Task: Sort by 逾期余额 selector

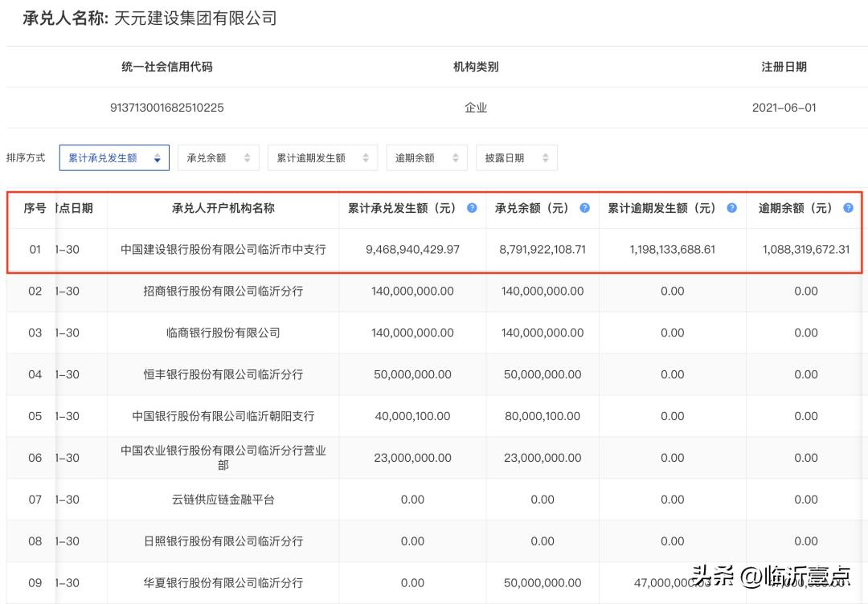Action: click(x=427, y=158)
